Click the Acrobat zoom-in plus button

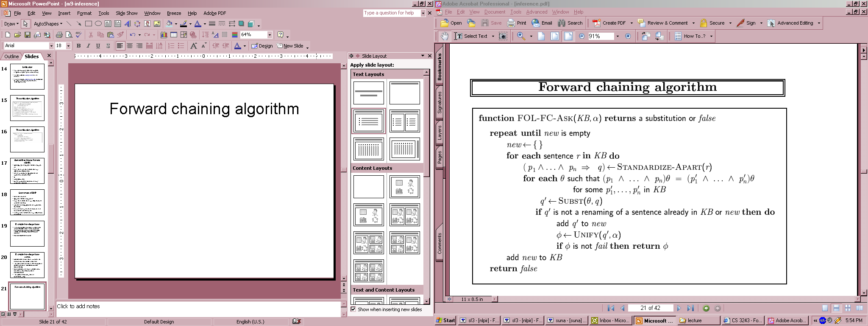[x=628, y=36]
